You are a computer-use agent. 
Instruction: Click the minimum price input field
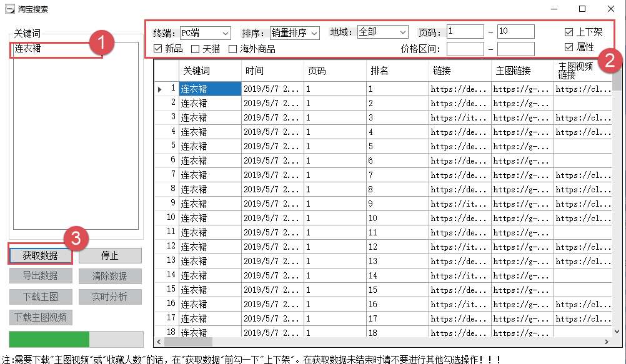[465, 49]
